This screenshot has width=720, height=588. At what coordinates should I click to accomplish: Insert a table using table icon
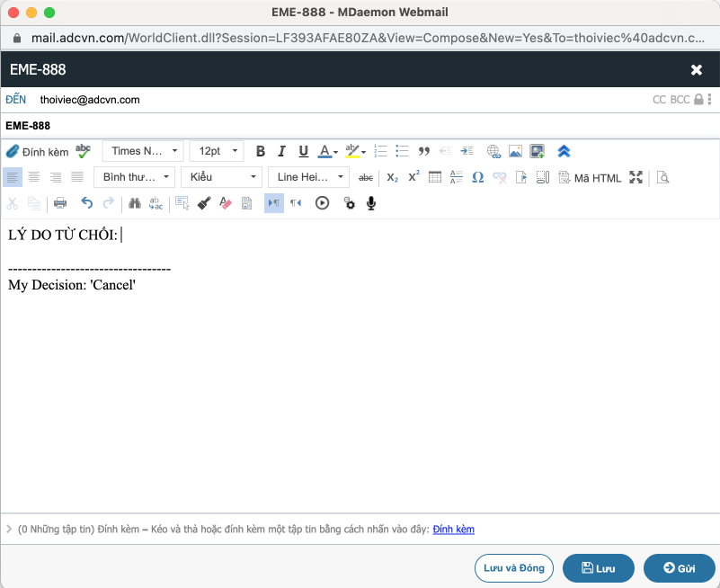pos(435,178)
